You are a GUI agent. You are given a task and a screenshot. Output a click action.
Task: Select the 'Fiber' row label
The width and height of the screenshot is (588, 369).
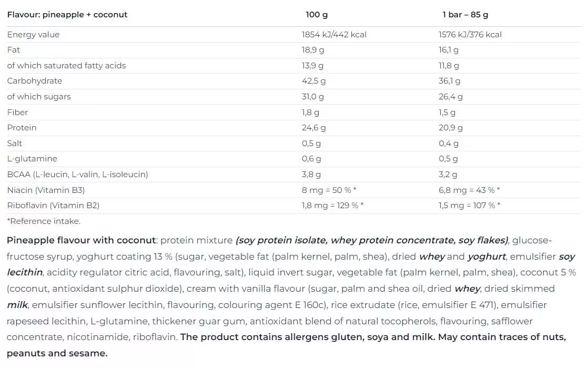(x=17, y=112)
